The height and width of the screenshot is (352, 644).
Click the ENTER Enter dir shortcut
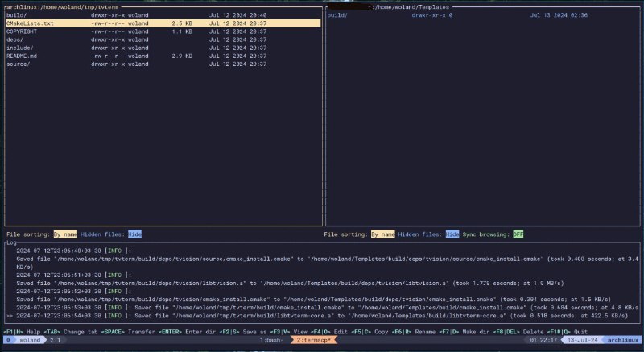pyautogui.click(x=187, y=332)
